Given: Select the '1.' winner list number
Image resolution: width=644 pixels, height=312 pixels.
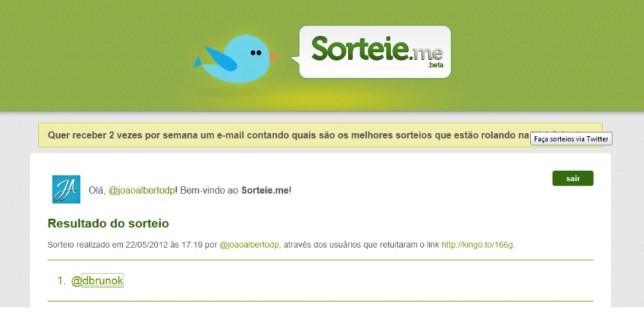Looking at the screenshot, I should (x=61, y=281).
